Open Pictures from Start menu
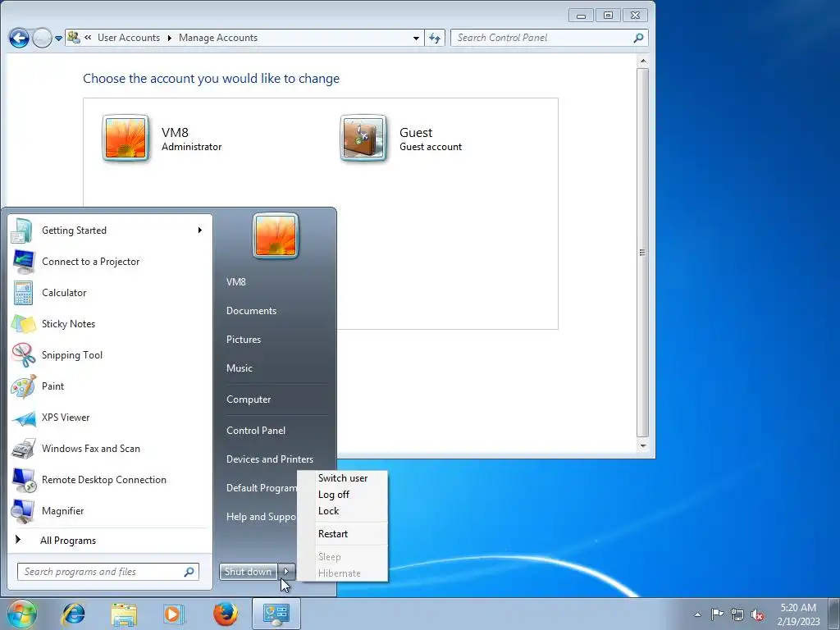The height and width of the screenshot is (630, 840). [x=244, y=340]
